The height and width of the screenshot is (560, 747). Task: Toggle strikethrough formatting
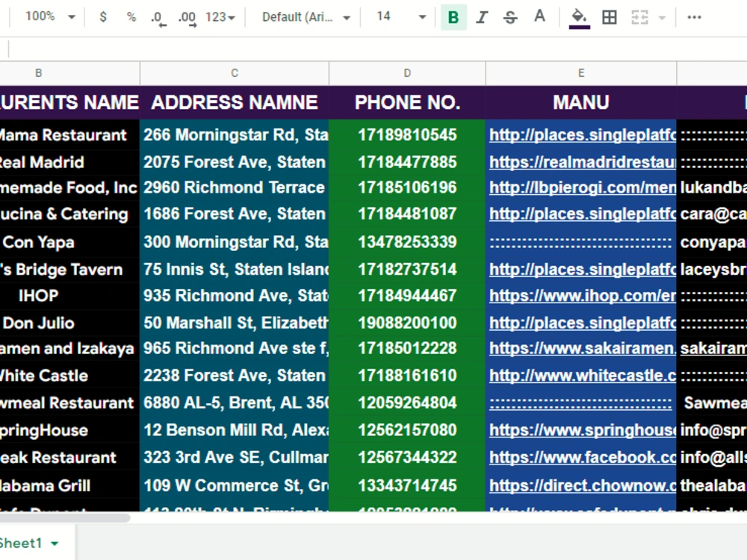pos(510,17)
